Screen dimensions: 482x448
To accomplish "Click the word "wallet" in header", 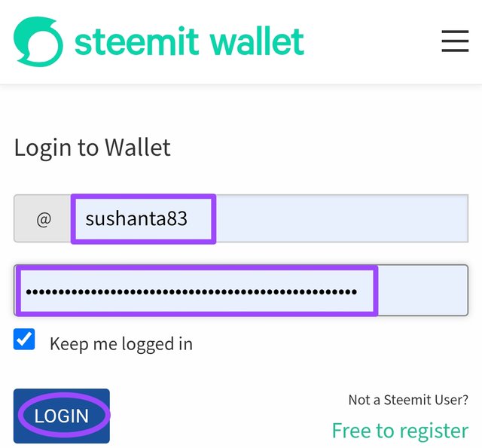I will pyautogui.click(x=259, y=41).
